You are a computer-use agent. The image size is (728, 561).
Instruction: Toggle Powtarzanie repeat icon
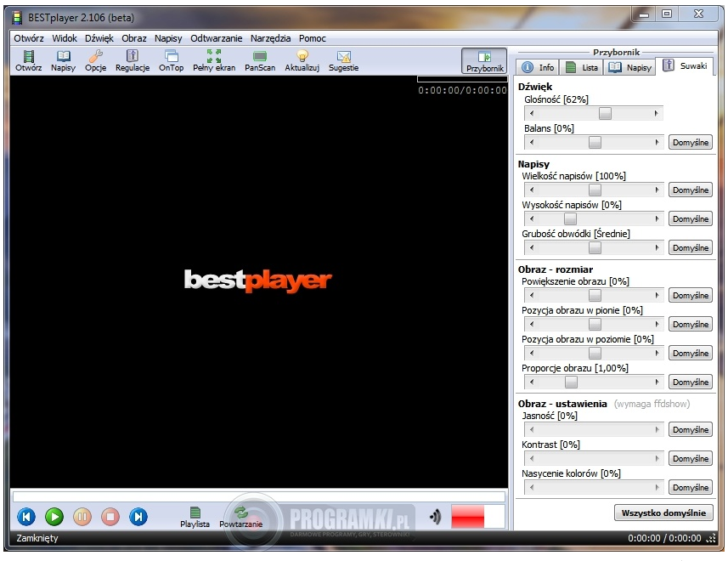click(x=241, y=518)
